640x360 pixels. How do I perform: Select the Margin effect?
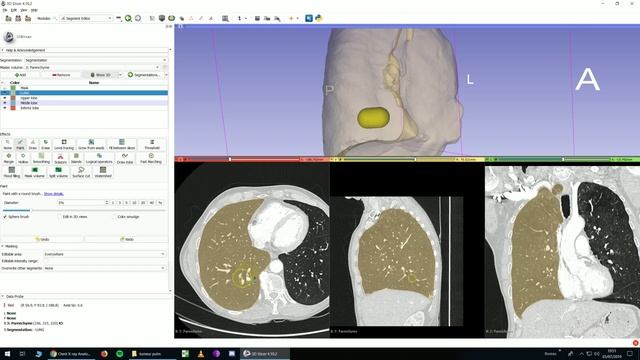(x=9, y=158)
